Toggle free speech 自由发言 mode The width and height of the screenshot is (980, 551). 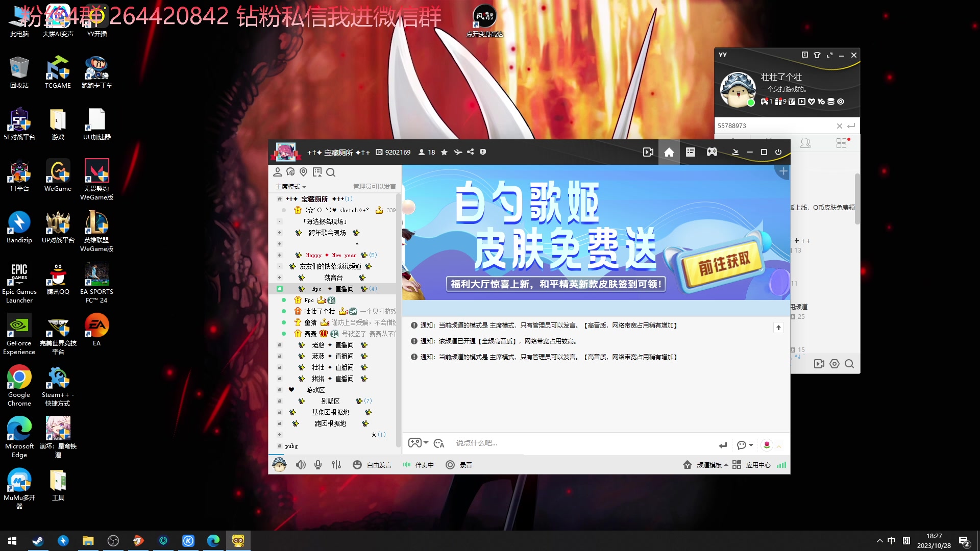(372, 465)
